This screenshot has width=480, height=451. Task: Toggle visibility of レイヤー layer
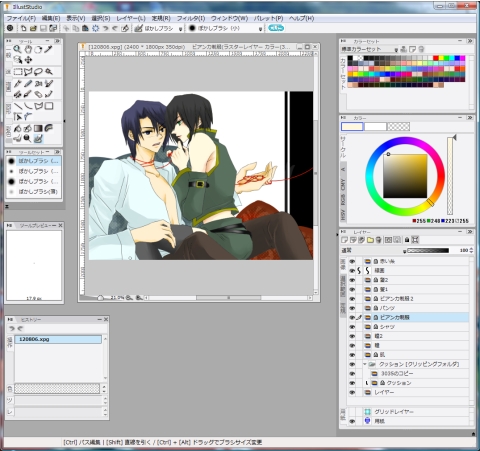coord(352,392)
